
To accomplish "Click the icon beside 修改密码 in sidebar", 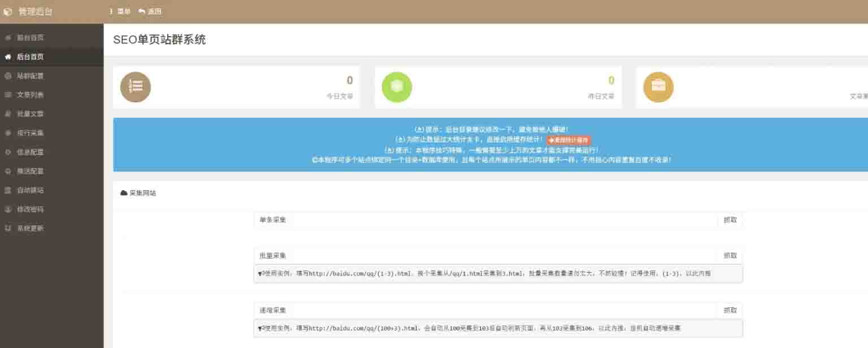I will [8, 209].
